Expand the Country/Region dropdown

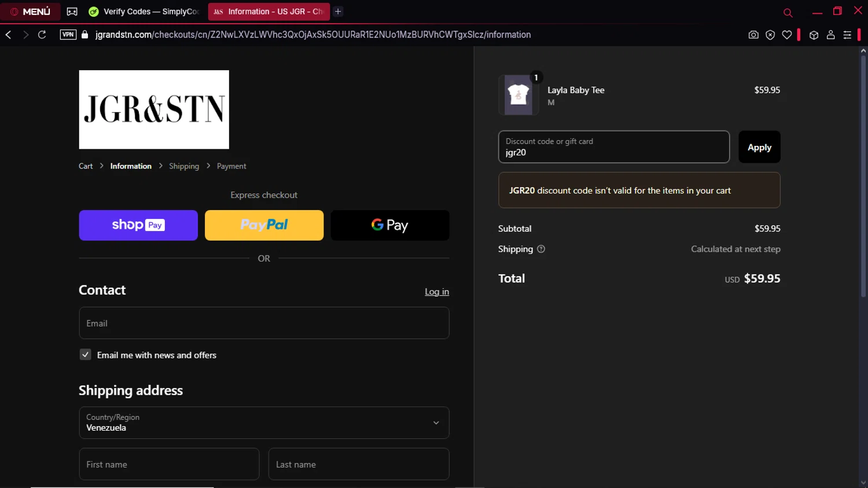click(264, 423)
